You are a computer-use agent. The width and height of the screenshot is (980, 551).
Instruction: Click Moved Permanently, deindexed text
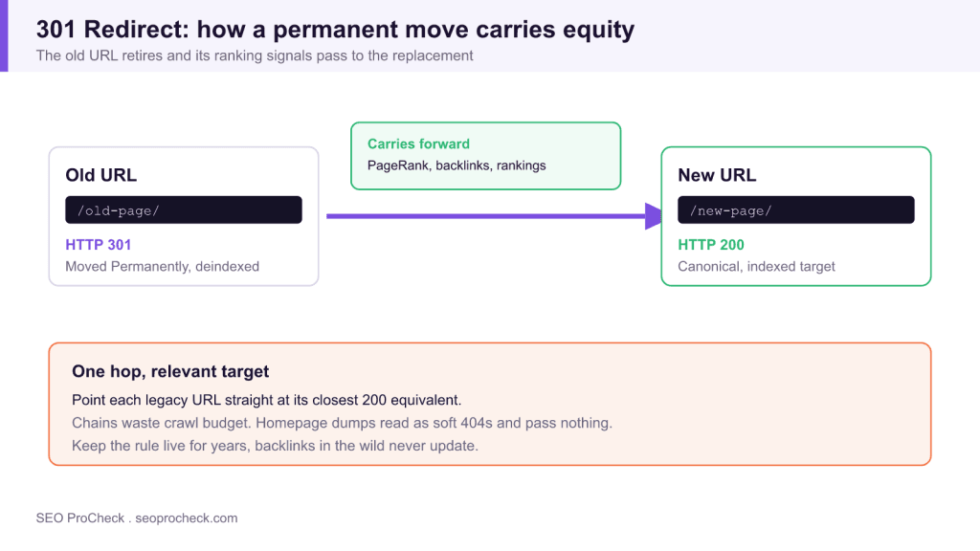click(162, 266)
